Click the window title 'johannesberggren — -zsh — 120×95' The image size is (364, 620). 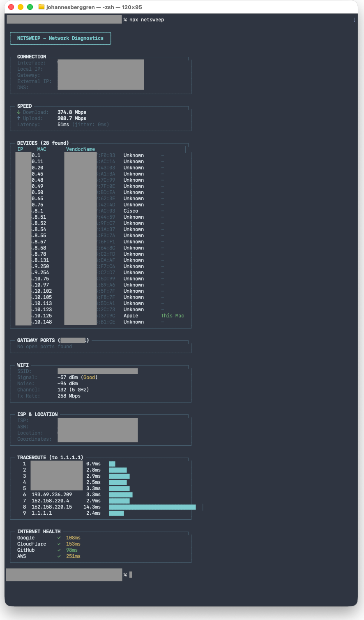[x=94, y=7]
